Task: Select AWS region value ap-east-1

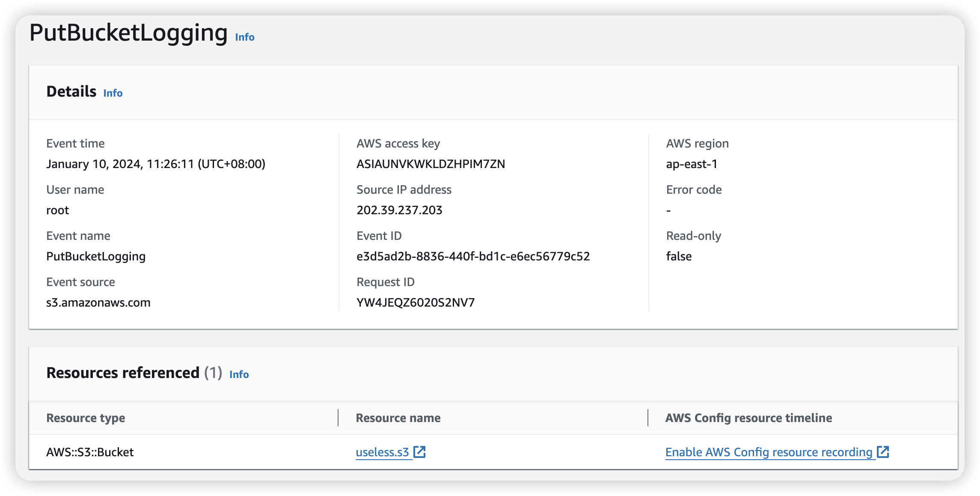Action: (692, 164)
